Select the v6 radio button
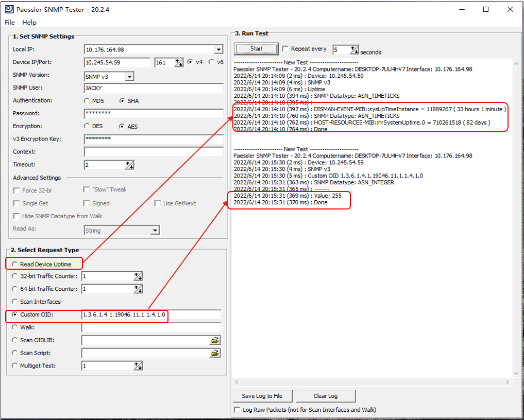Screen dimensions: 524x420 211,62
